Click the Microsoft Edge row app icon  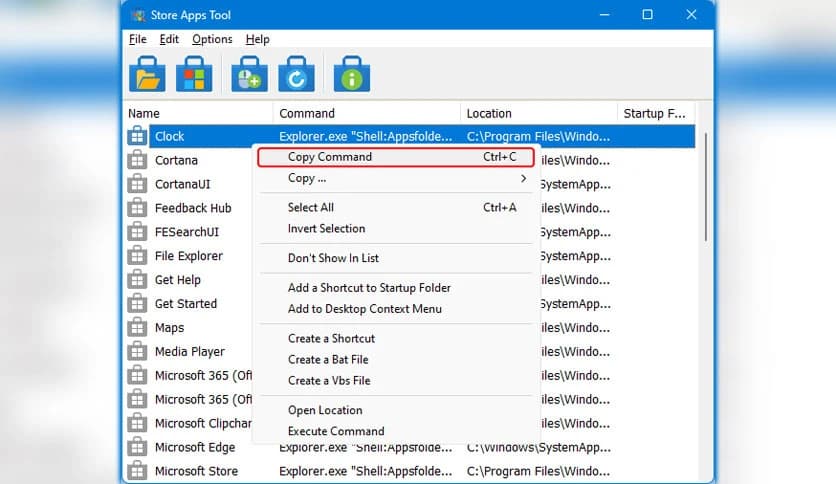click(137, 447)
